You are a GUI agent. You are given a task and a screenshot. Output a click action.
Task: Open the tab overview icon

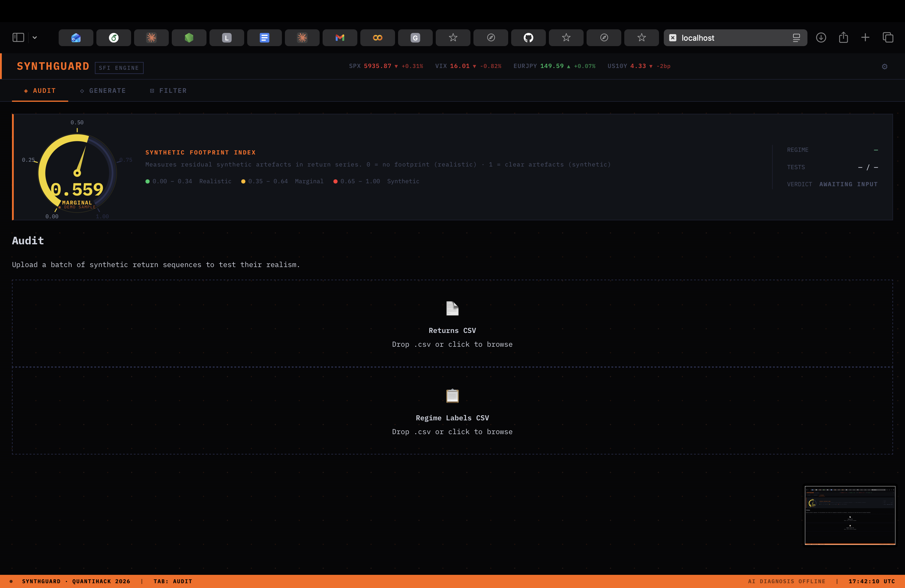click(888, 38)
